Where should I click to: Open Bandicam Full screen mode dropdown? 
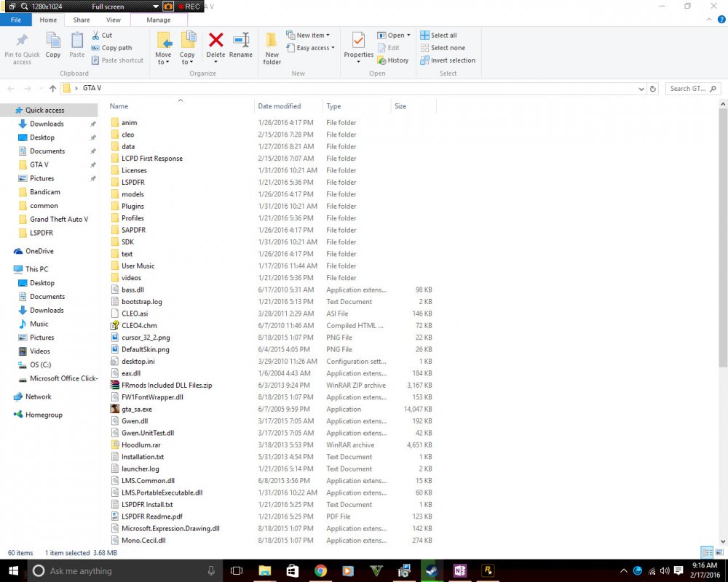point(156,7)
